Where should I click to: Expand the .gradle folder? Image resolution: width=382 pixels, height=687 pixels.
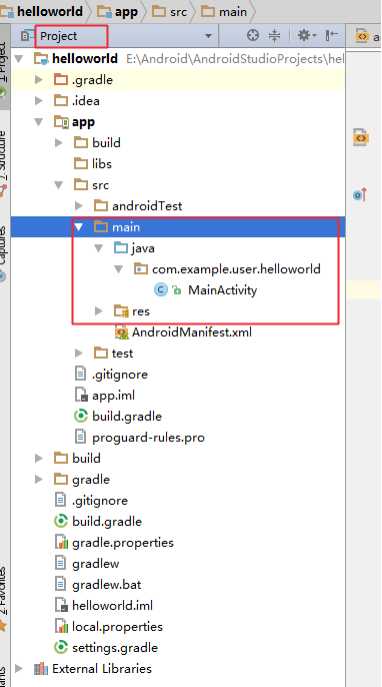[x=39, y=80]
